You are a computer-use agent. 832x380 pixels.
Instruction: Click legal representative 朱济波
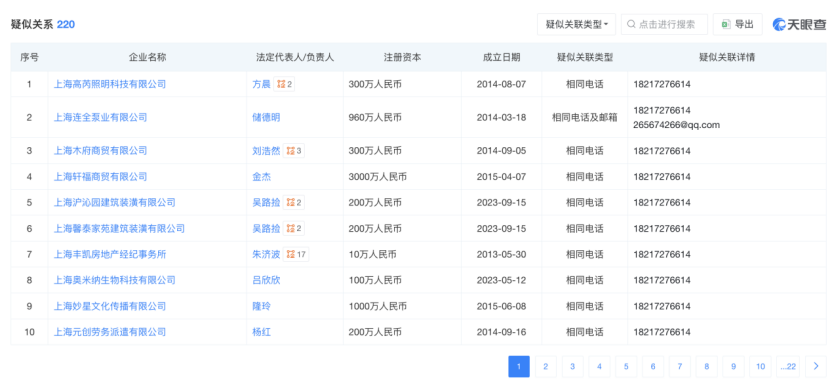[266, 254]
